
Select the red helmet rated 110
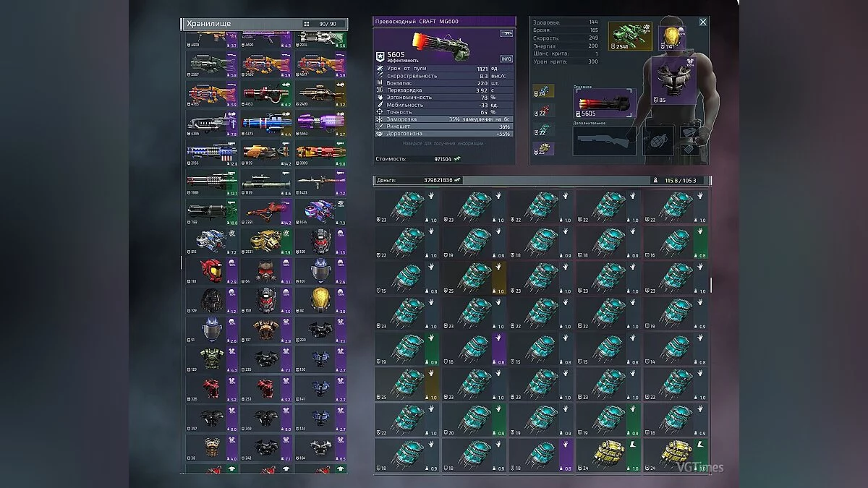(x=211, y=270)
